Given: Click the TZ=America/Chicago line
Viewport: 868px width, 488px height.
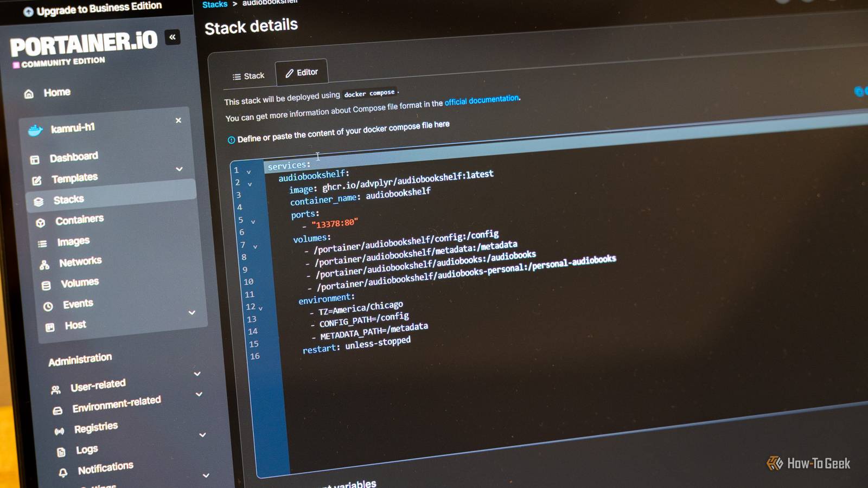Looking at the screenshot, I should tap(356, 308).
